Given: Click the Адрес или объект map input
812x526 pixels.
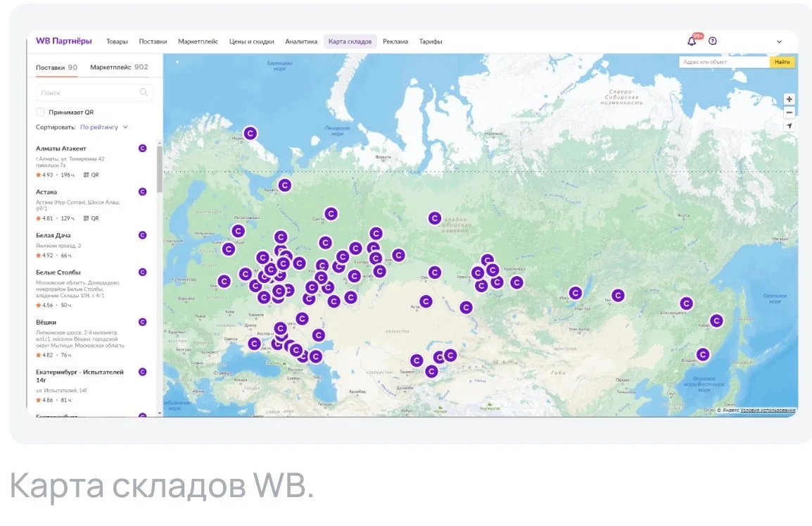Looking at the screenshot, I should pos(724,62).
